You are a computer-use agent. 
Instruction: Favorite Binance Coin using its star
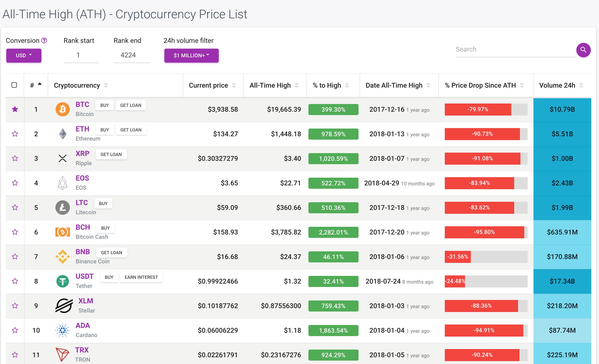pyautogui.click(x=15, y=256)
